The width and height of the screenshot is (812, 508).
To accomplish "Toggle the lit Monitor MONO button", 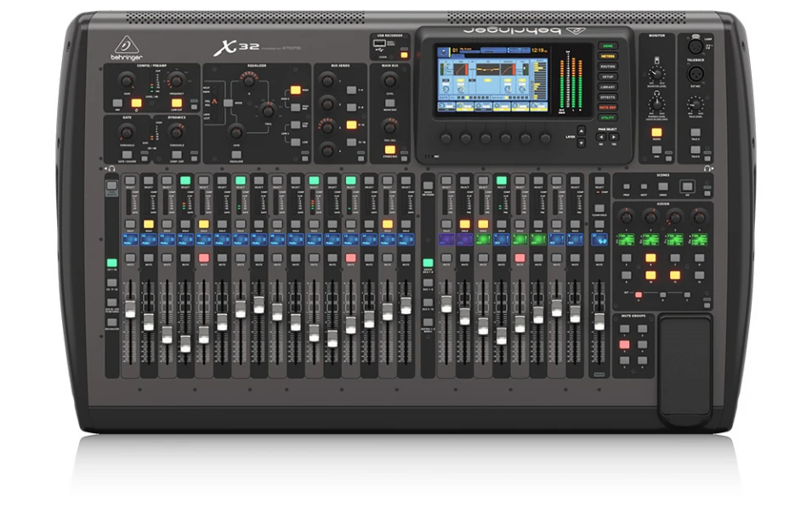I will 656,132.
